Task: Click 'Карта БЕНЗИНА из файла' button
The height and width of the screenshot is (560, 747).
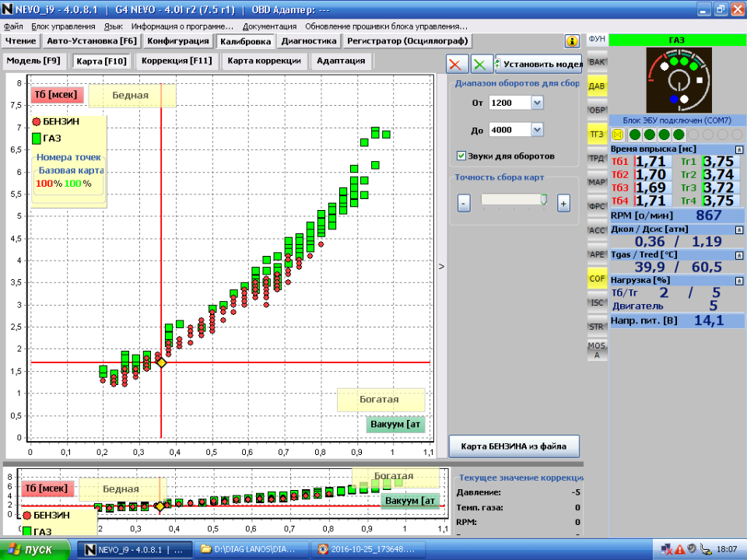Action: point(514,446)
